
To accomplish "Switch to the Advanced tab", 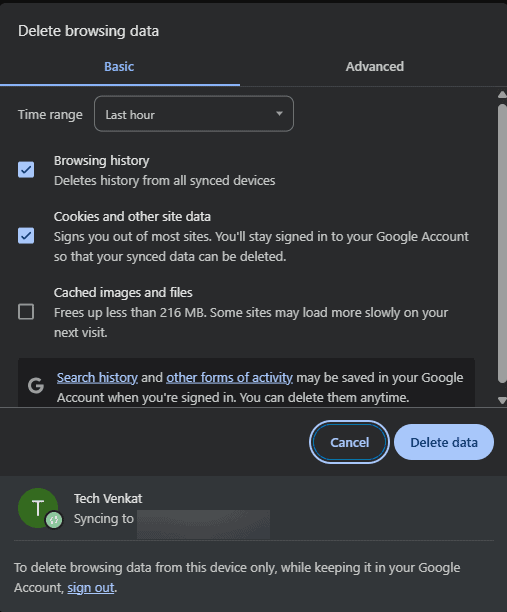I will coord(375,66).
